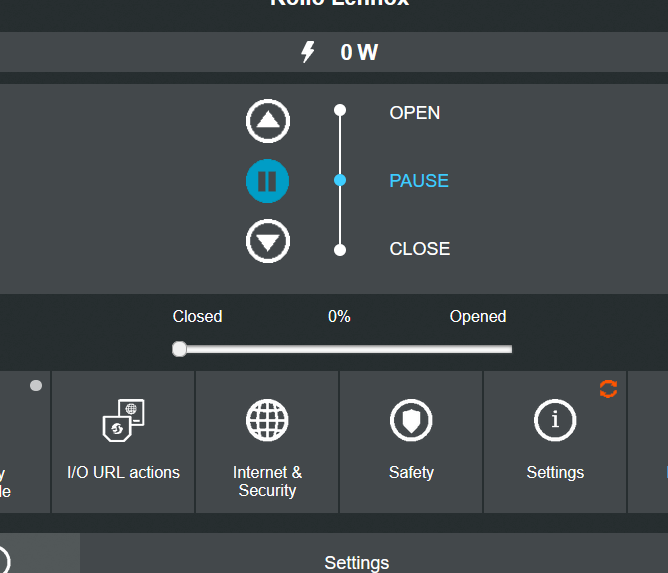Viewport: 668px width, 573px height.
Task: Click the CLOSE label
Action: [x=420, y=249]
